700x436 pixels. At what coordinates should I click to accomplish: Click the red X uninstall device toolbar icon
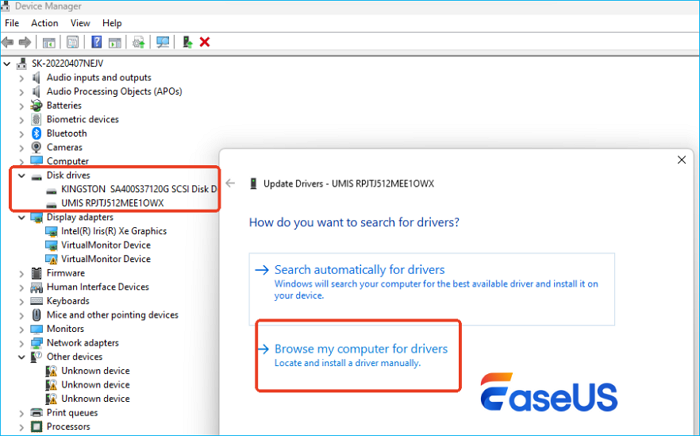pyautogui.click(x=205, y=42)
